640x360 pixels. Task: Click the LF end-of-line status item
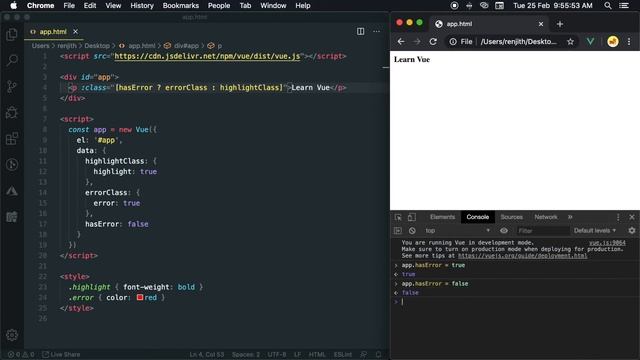[298, 355]
